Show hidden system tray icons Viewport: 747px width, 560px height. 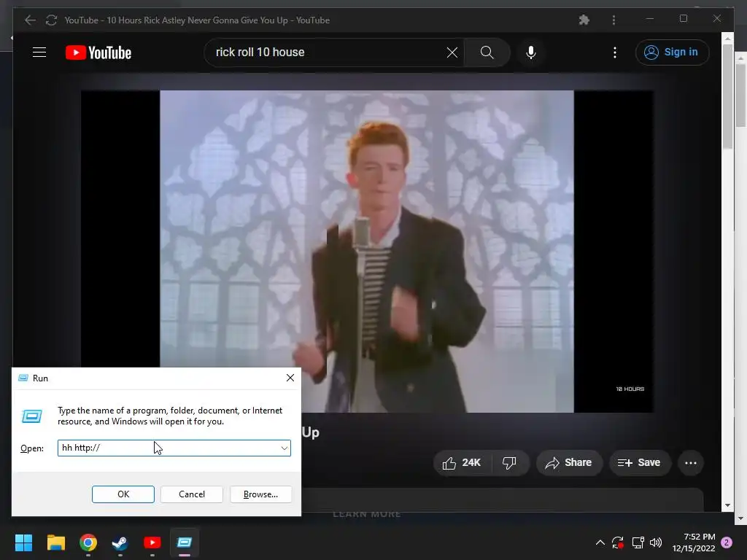(x=600, y=542)
